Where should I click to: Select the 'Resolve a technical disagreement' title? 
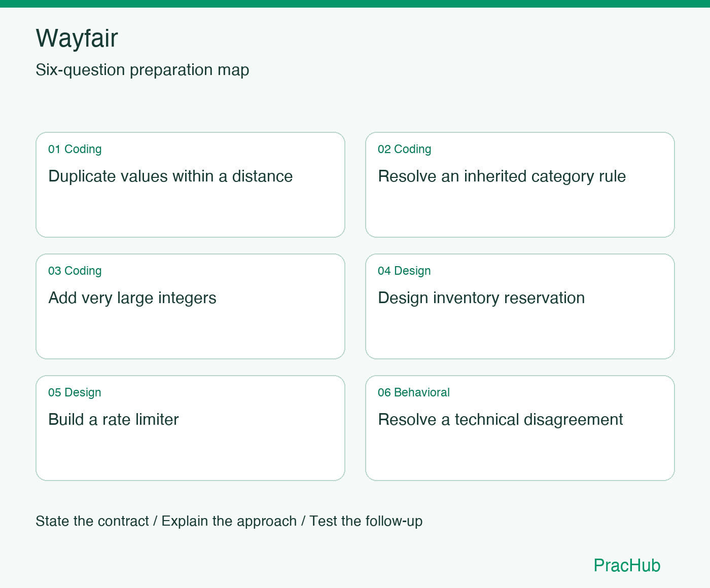point(501,420)
